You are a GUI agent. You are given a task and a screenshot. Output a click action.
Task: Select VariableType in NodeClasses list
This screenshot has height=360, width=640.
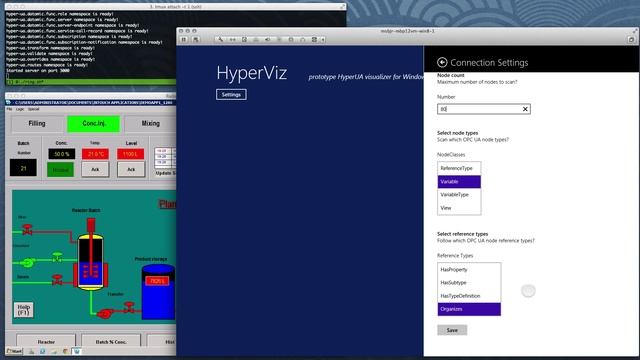tap(459, 195)
